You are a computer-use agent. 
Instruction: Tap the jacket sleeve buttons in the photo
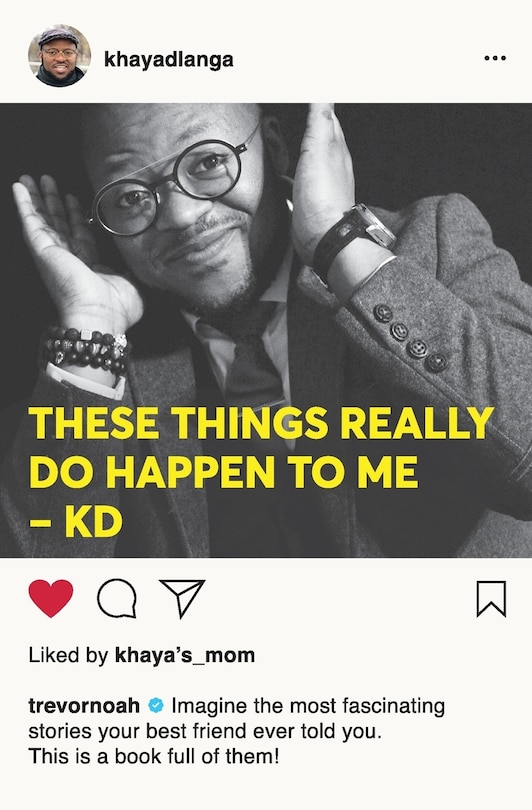tap(410, 338)
